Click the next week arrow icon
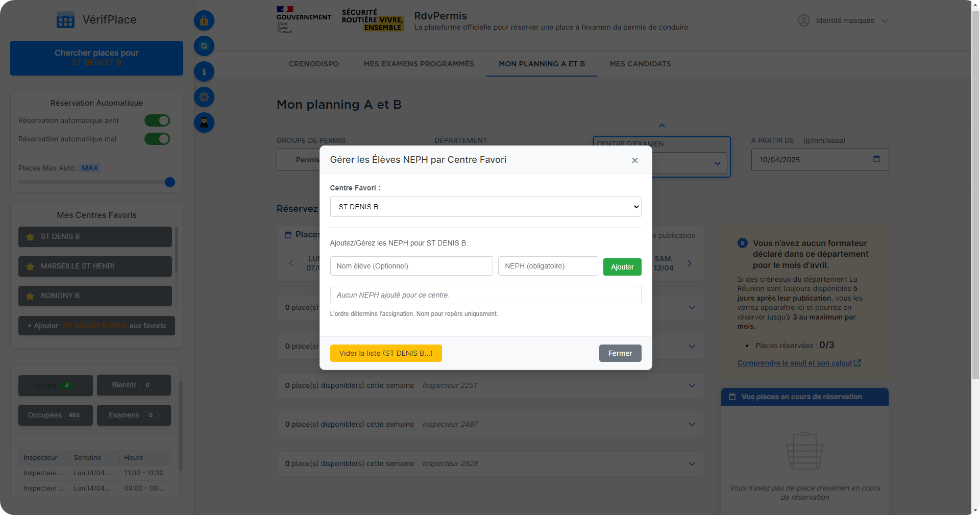 point(690,263)
